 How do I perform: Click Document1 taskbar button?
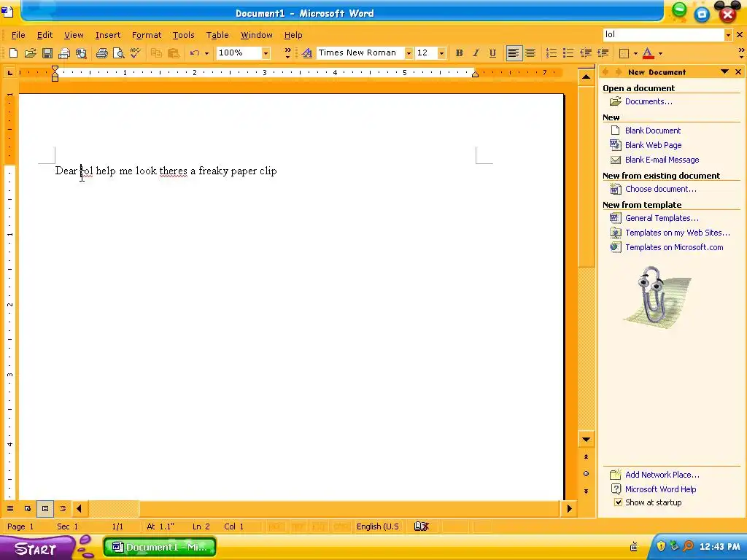160,547
